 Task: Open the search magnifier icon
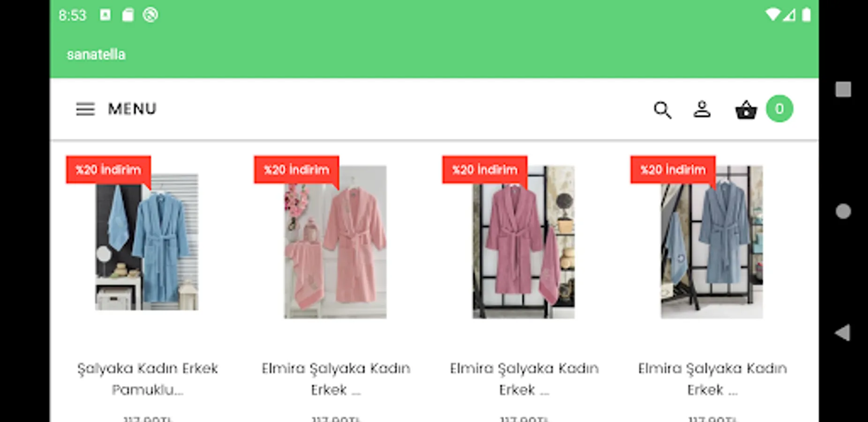pos(663,110)
